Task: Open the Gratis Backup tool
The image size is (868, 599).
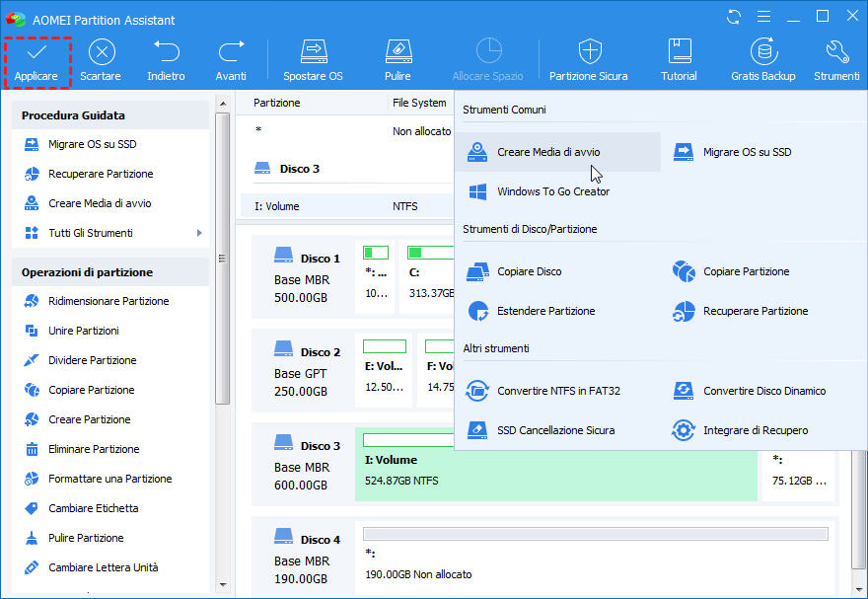Action: (x=762, y=52)
